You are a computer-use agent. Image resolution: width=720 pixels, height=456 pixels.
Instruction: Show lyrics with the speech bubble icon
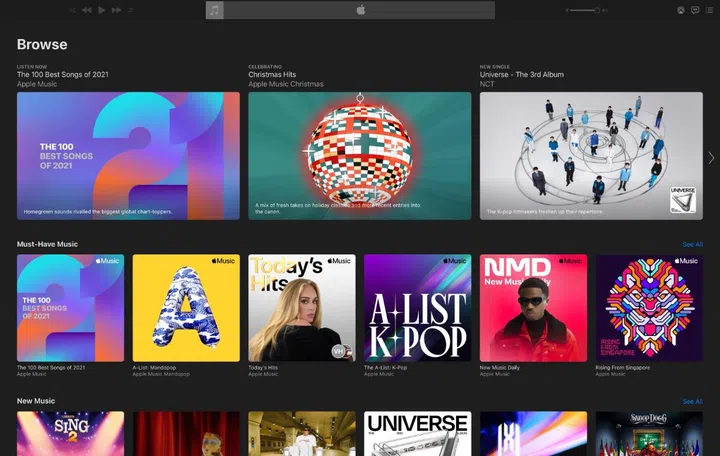point(695,10)
